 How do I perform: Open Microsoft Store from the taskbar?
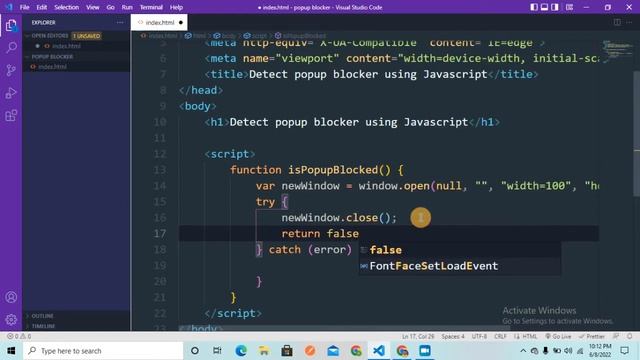[x=287, y=351]
